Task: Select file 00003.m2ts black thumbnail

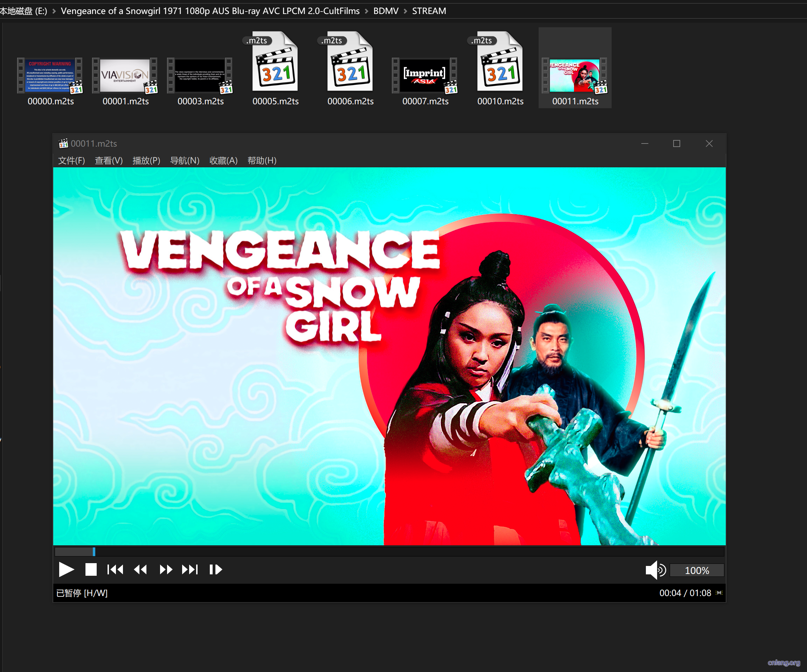Action: tap(200, 76)
